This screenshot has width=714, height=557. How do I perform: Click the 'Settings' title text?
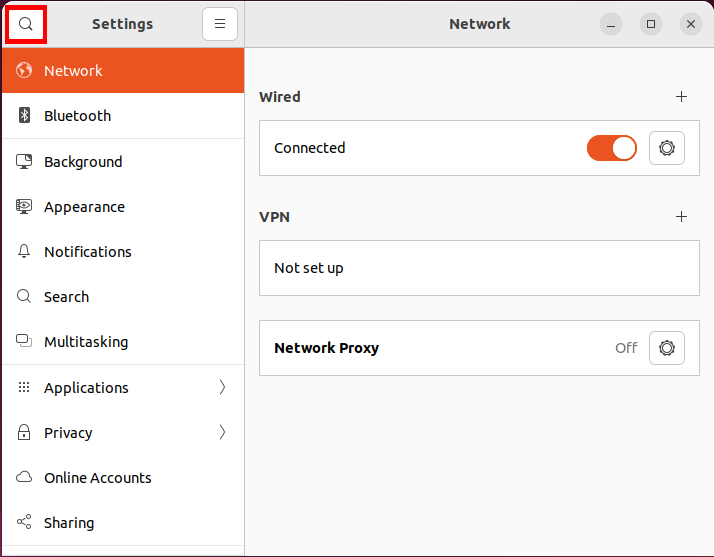122,24
